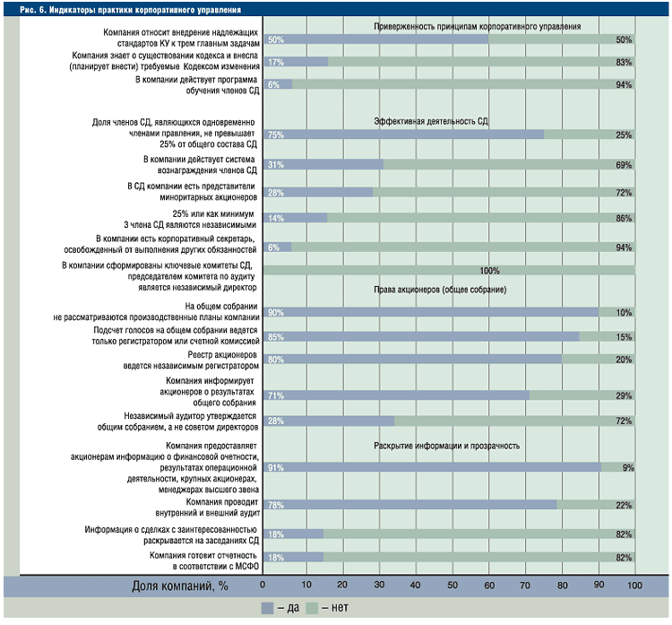Click the axis title 'Доля компаний, %'
The width and height of the screenshot is (672, 625).
click(x=180, y=586)
